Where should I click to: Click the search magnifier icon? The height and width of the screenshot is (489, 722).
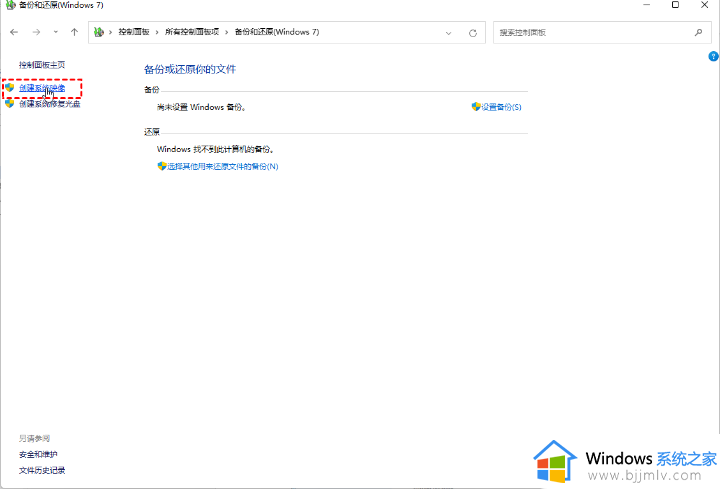[x=699, y=32]
